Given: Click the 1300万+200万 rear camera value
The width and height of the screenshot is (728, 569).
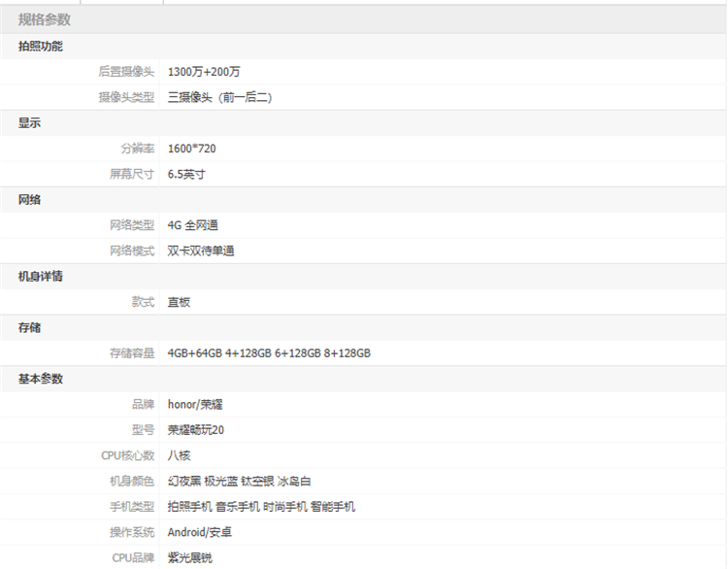Looking at the screenshot, I should tap(204, 72).
